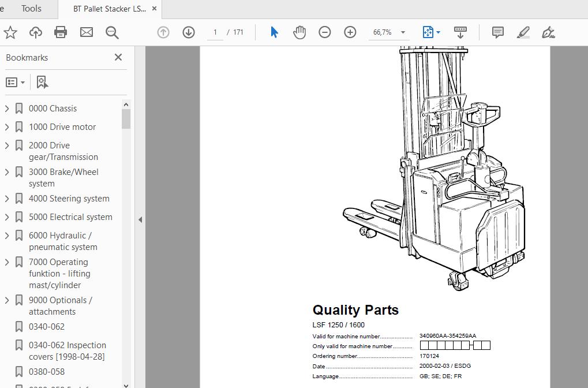Send the file by email envelope icon
This screenshot has height=388, width=588.
point(86,33)
